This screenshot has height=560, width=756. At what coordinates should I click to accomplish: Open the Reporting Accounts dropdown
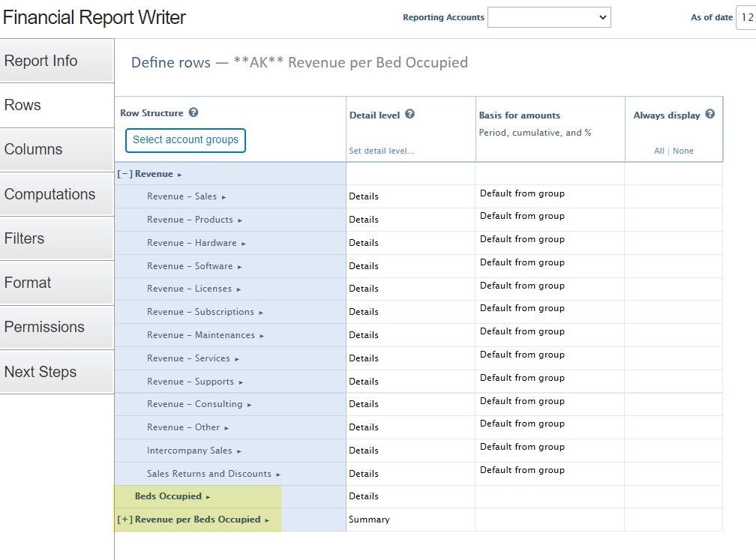[x=549, y=17]
